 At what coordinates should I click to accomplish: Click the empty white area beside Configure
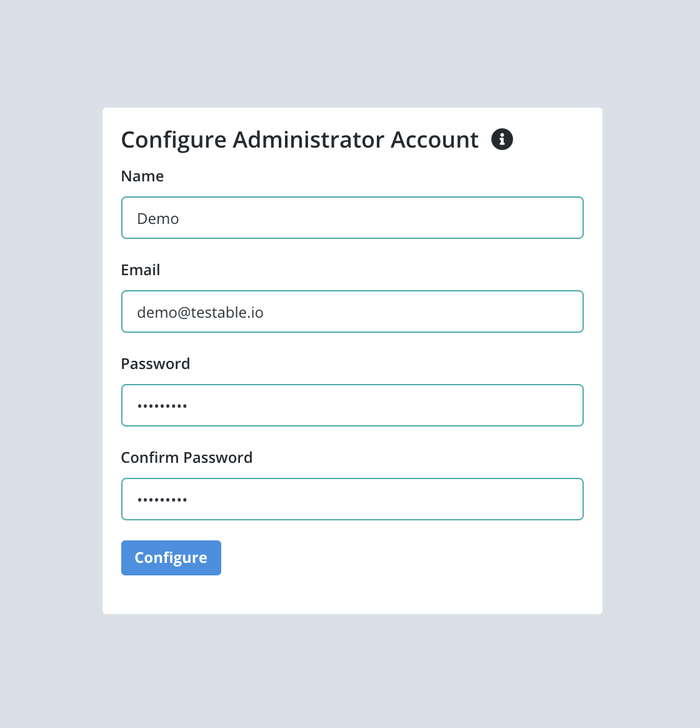click(x=399, y=558)
